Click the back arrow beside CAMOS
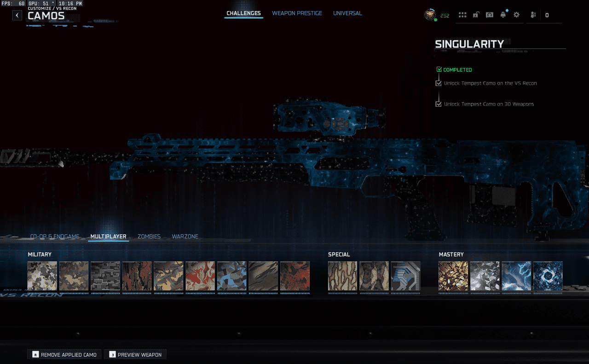589x364 pixels. pos(17,15)
